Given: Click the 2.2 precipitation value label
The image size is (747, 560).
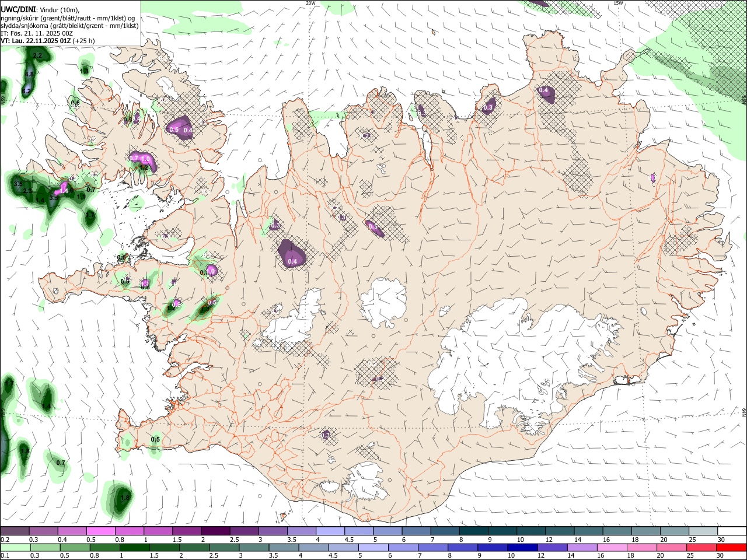Looking at the screenshot, I should (38, 55).
